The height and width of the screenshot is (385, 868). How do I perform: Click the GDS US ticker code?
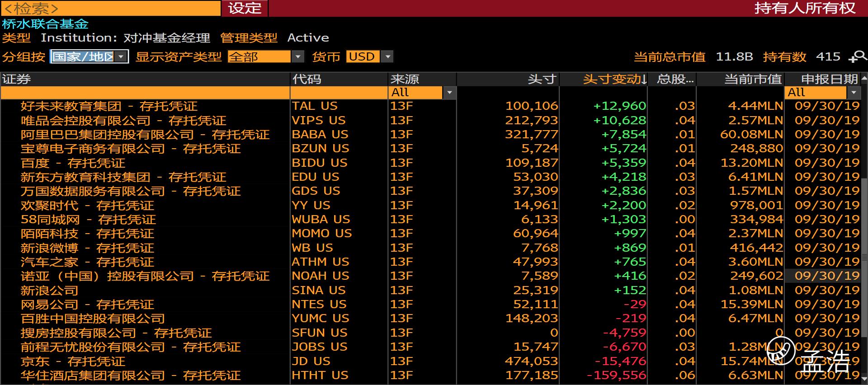coord(316,191)
